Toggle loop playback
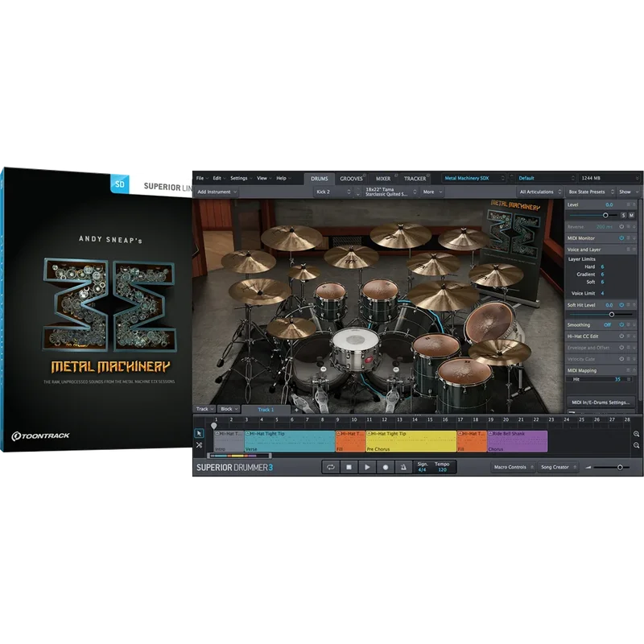644x644 pixels. (331, 468)
